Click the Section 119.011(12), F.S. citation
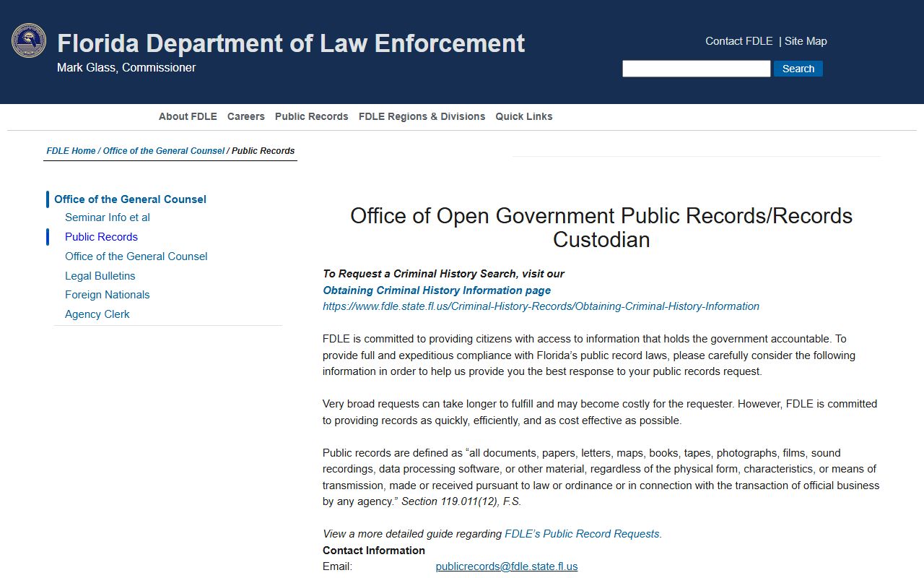 coord(461,501)
